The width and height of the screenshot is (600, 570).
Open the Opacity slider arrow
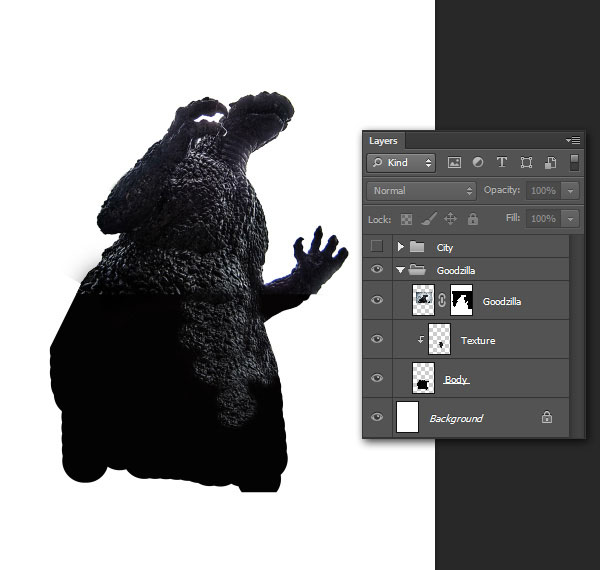[x=570, y=191]
